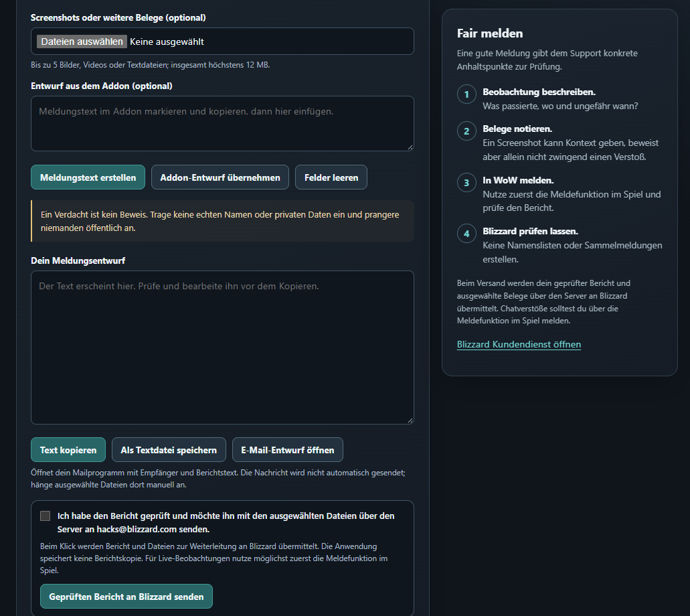Click the step 4 number circle

(466, 234)
